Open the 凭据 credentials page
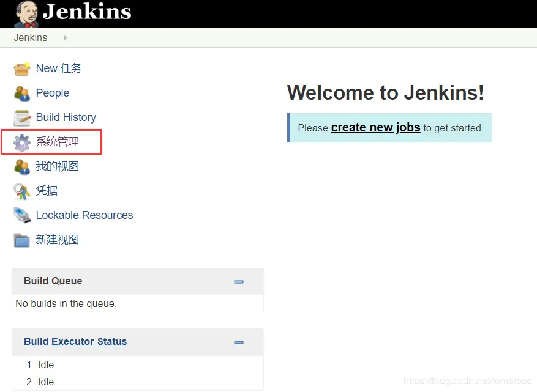Viewport: 537px width, 392px height. tap(47, 191)
